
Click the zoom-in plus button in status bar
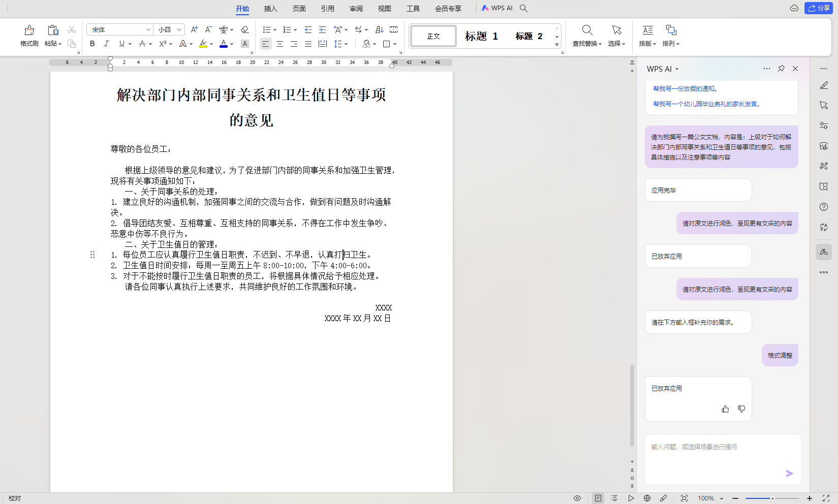(810, 498)
